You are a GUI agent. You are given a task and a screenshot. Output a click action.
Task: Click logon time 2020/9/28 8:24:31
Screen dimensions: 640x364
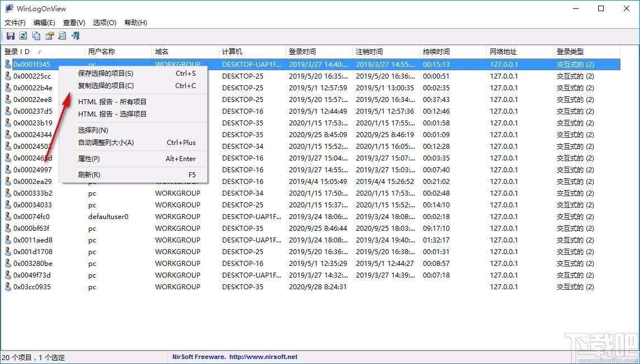click(x=318, y=287)
